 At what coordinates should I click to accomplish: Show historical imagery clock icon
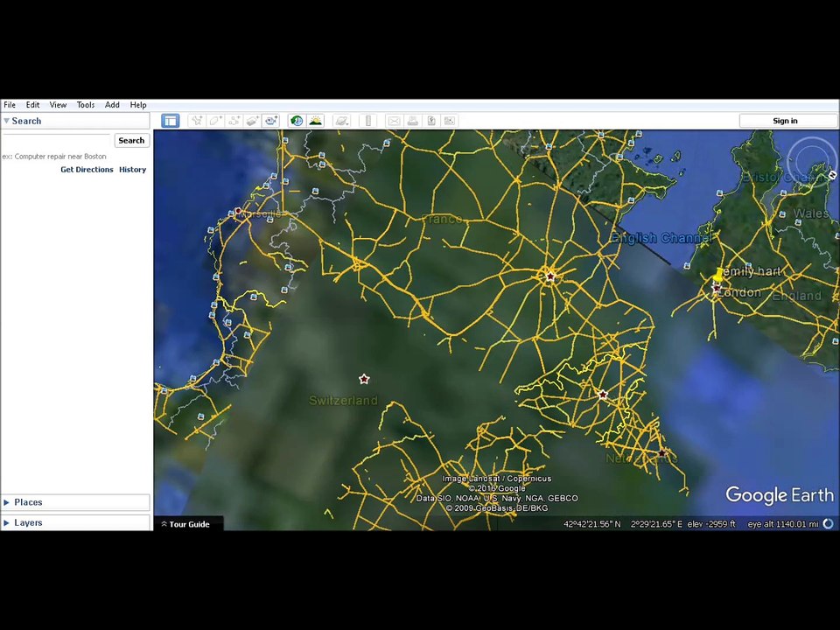click(297, 121)
